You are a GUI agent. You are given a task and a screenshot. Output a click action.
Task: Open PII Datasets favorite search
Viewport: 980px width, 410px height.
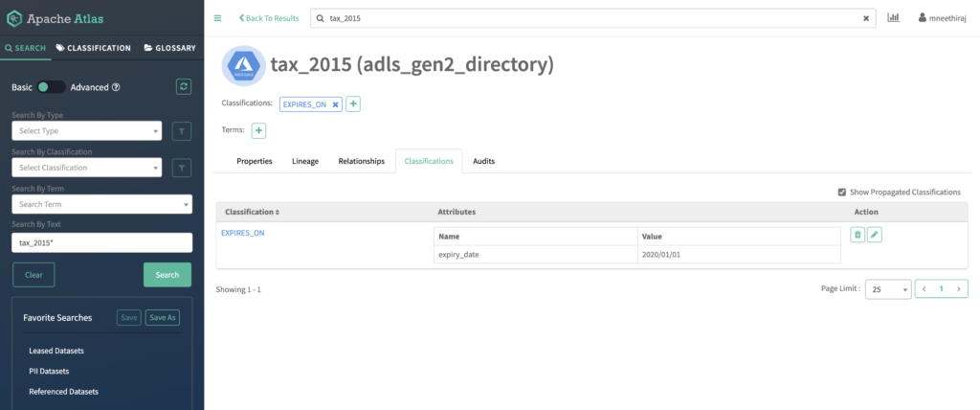(49, 371)
